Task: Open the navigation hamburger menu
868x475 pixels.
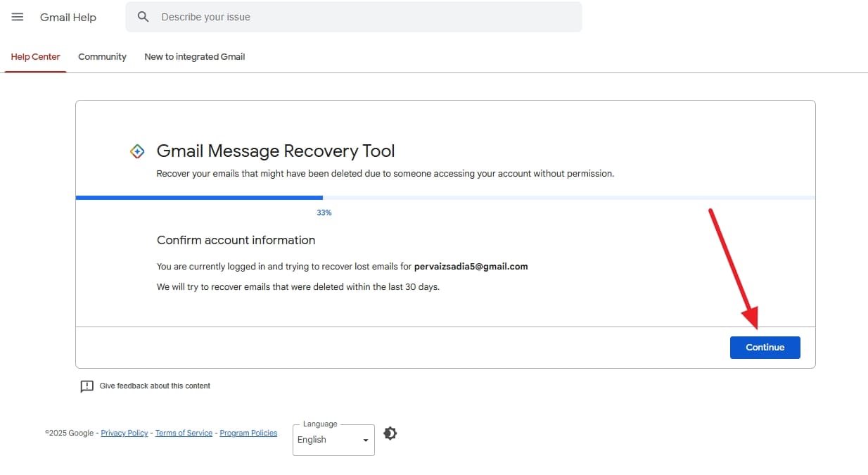Action: 18,17
